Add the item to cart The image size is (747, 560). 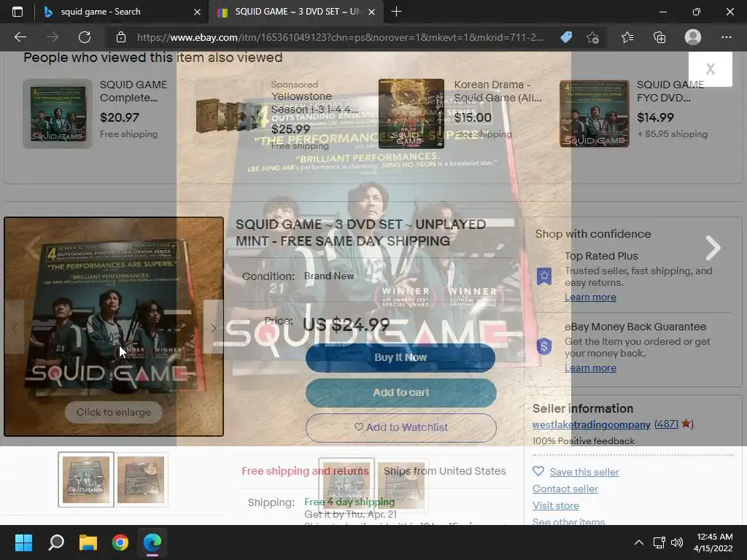click(400, 392)
